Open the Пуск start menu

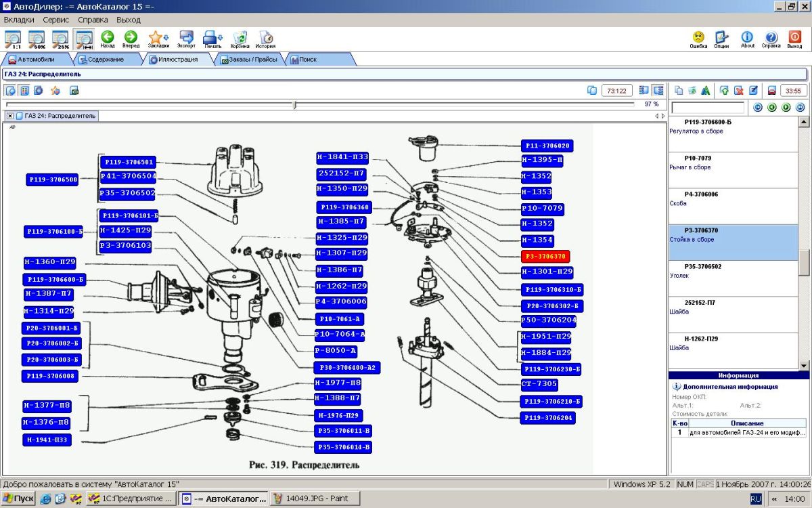point(18,499)
